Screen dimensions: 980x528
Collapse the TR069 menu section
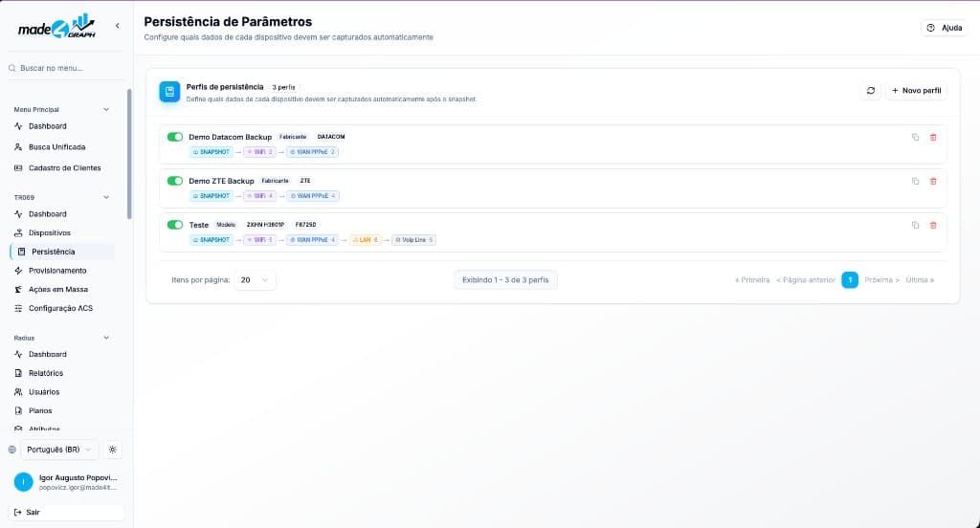click(106, 197)
